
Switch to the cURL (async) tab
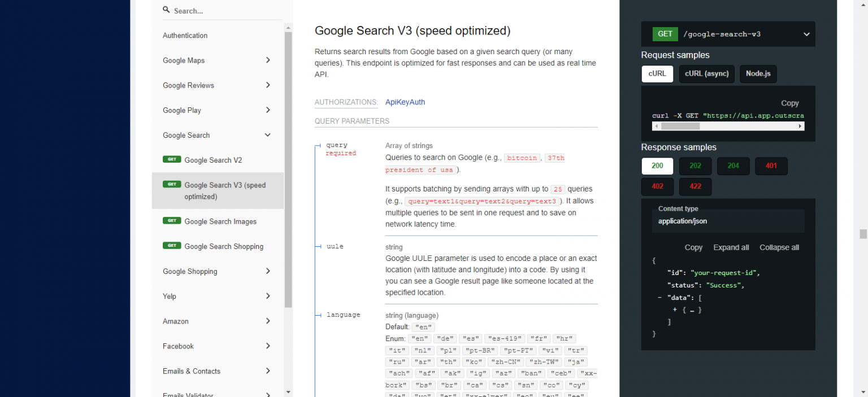(x=706, y=73)
